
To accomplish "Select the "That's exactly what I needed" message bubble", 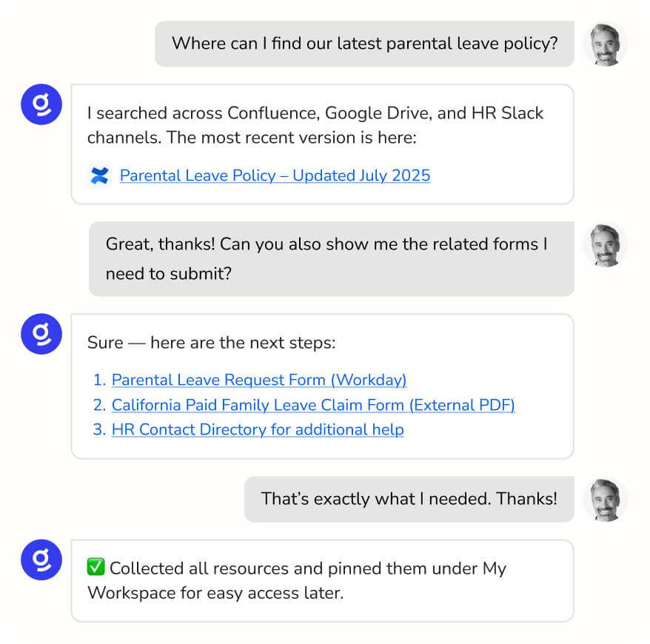I will click(x=409, y=499).
